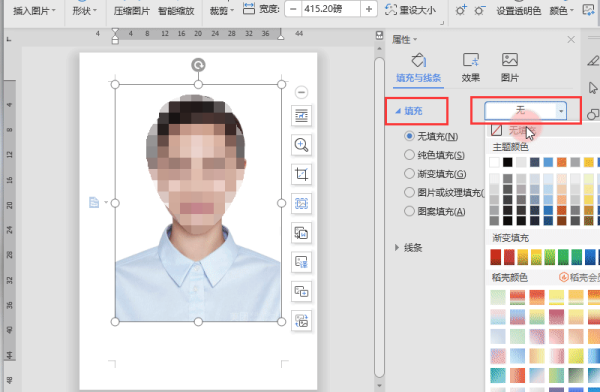Open layout options icon on picture toolbar
The image size is (600, 392).
[x=302, y=116]
